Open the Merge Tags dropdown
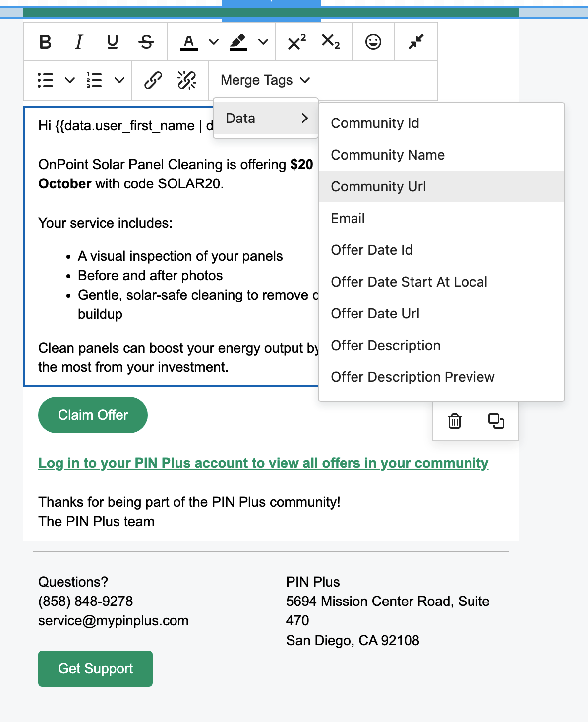The width and height of the screenshot is (588, 722). 265,80
